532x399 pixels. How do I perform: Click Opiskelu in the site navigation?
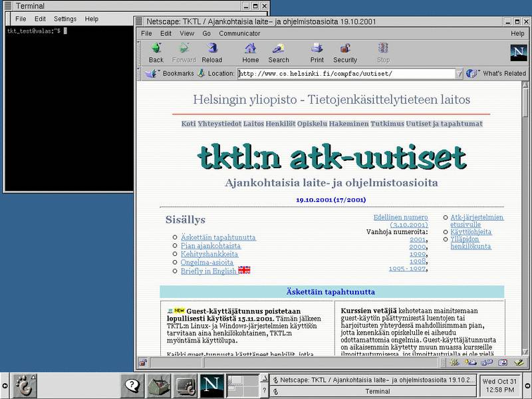pyautogui.click(x=312, y=124)
